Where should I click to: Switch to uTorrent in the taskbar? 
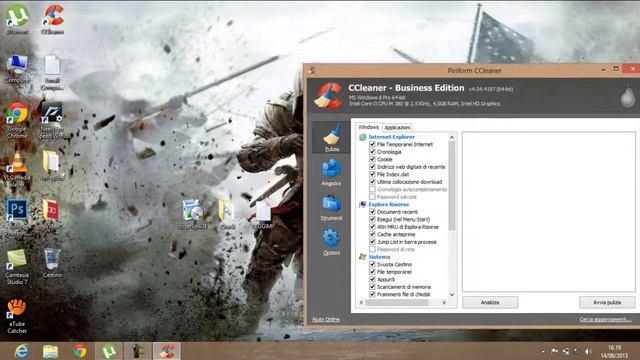coord(109,351)
